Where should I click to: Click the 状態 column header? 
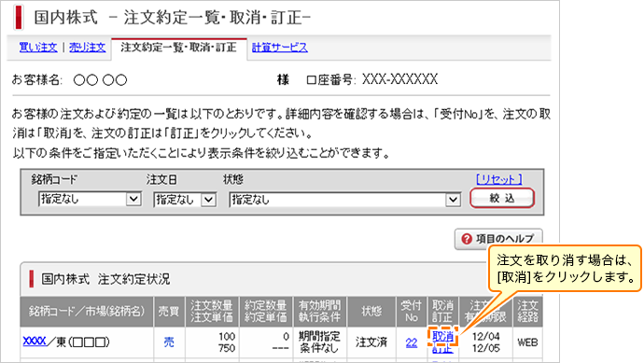(371, 312)
